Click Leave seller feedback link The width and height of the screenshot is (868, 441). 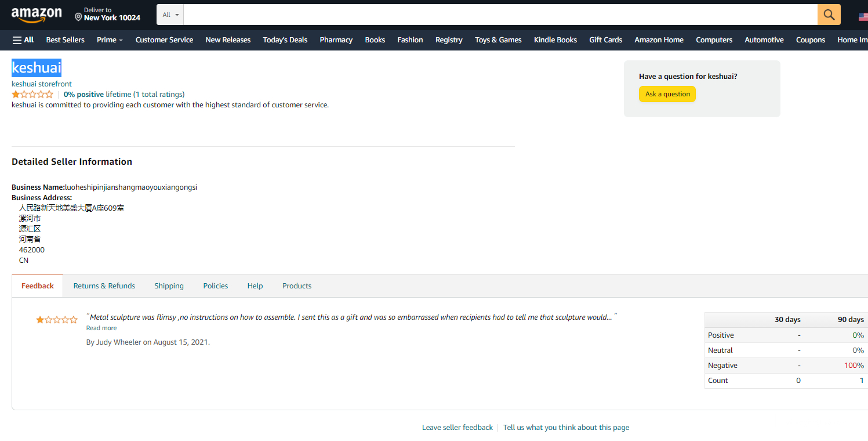[457, 428]
